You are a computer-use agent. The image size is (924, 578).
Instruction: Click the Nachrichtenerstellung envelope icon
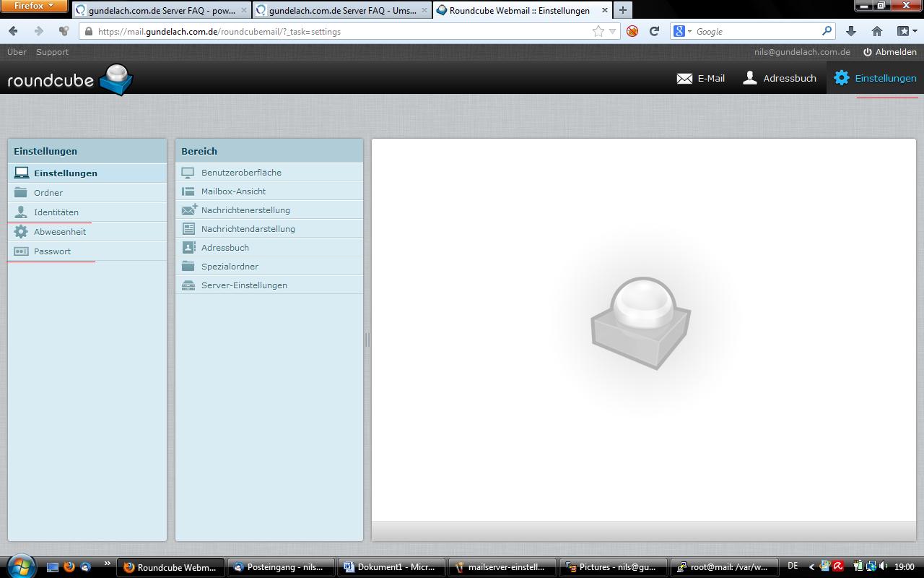[x=188, y=210]
